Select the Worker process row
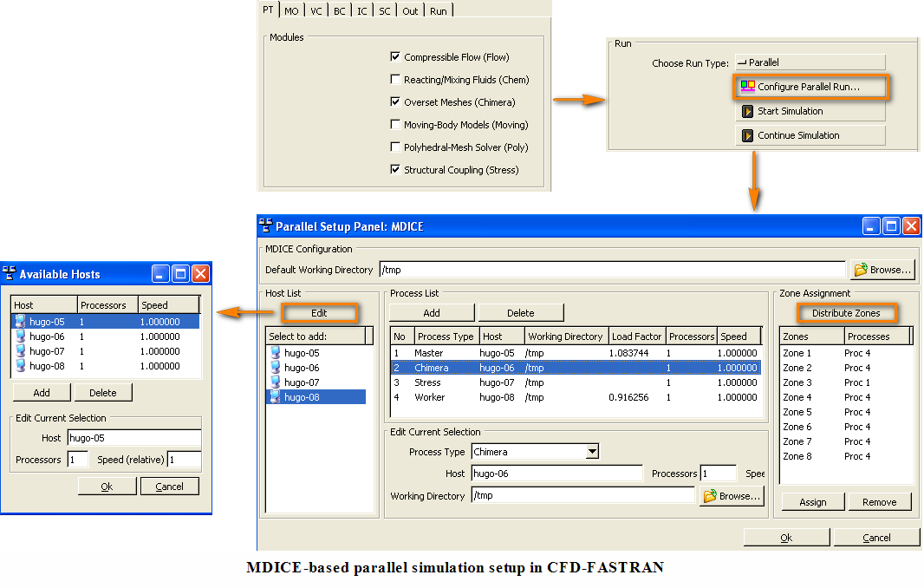This screenshot has height=588, width=924. (576, 397)
